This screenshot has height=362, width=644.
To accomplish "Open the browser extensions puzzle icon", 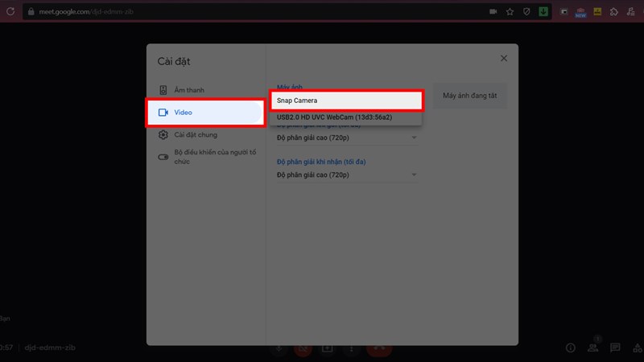I will pyautogui.click(x=614, y=12).
